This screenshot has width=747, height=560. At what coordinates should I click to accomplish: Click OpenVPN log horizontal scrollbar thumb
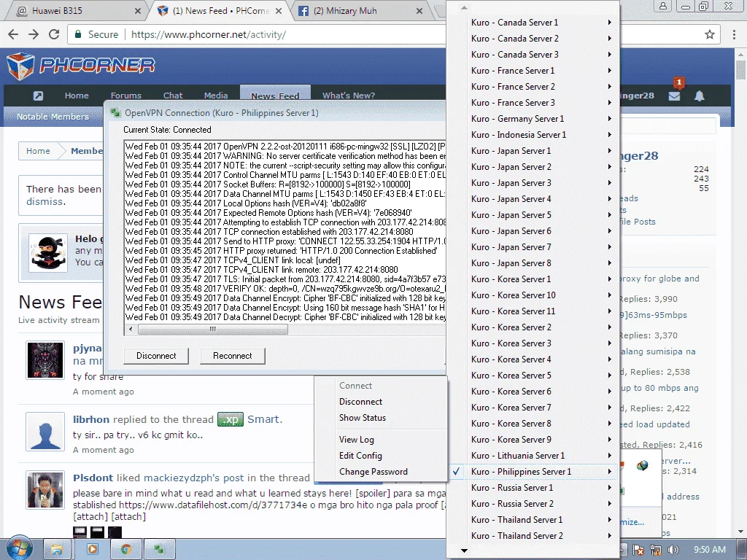point(213,329)
